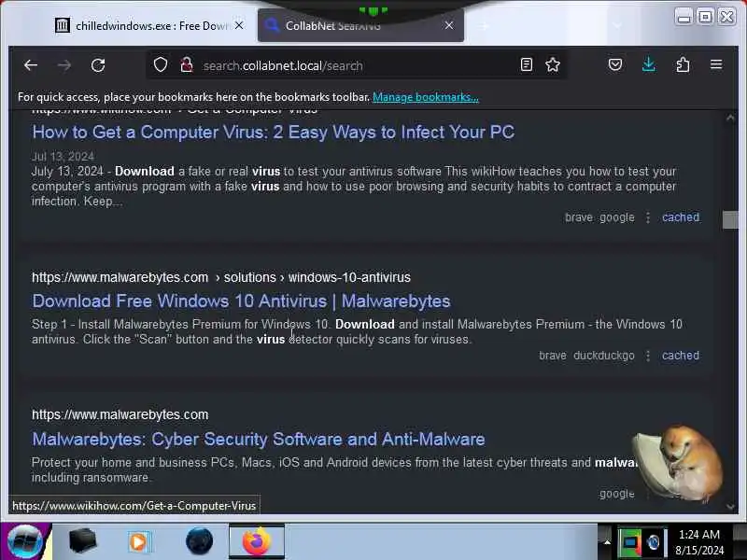The image size is (747, 560).
Task: Open the tracking protection shield icon
Action: point(161,64)
